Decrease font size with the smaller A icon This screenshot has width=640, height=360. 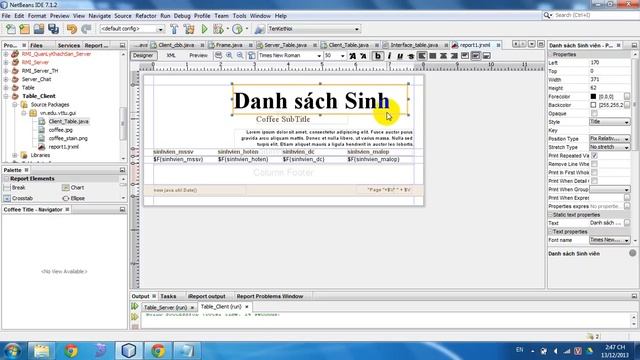click(363, 56)
